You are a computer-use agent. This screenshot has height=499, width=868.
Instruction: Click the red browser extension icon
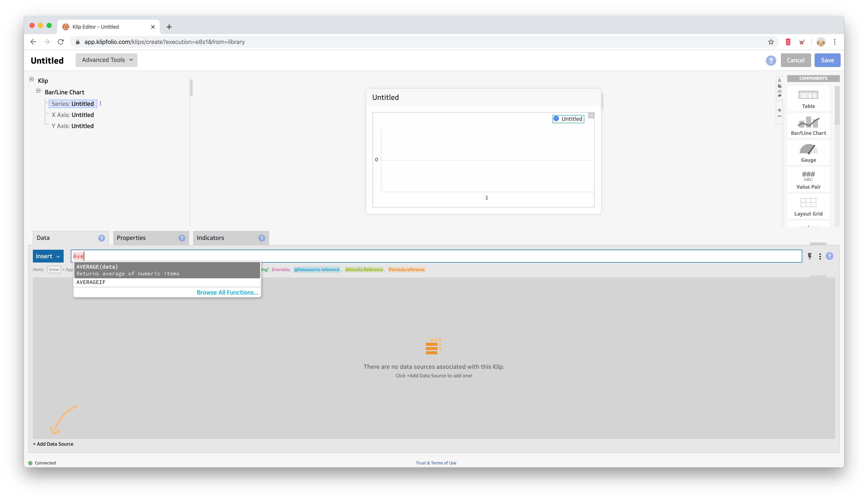click(x=788, y=42)
